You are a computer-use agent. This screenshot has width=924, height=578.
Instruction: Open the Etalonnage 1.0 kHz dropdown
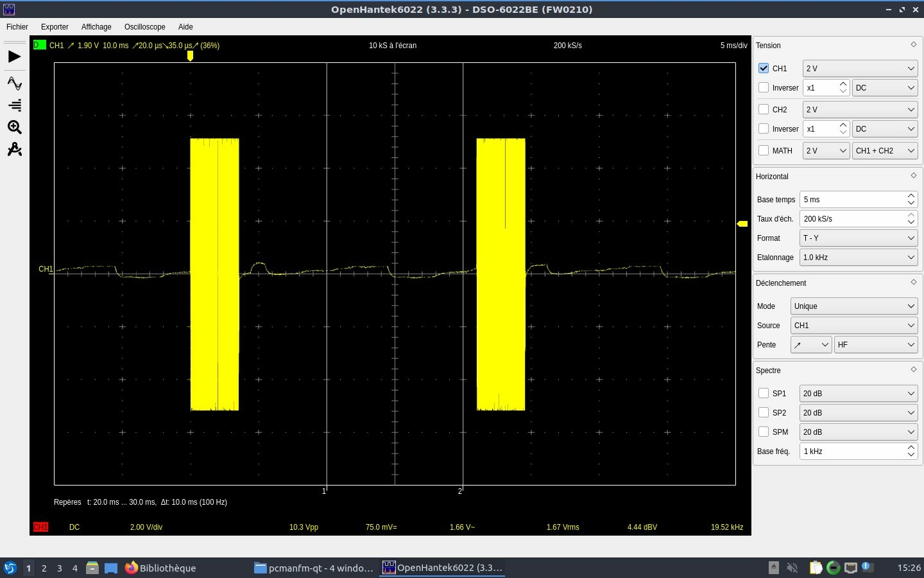(x=859, y=257)
